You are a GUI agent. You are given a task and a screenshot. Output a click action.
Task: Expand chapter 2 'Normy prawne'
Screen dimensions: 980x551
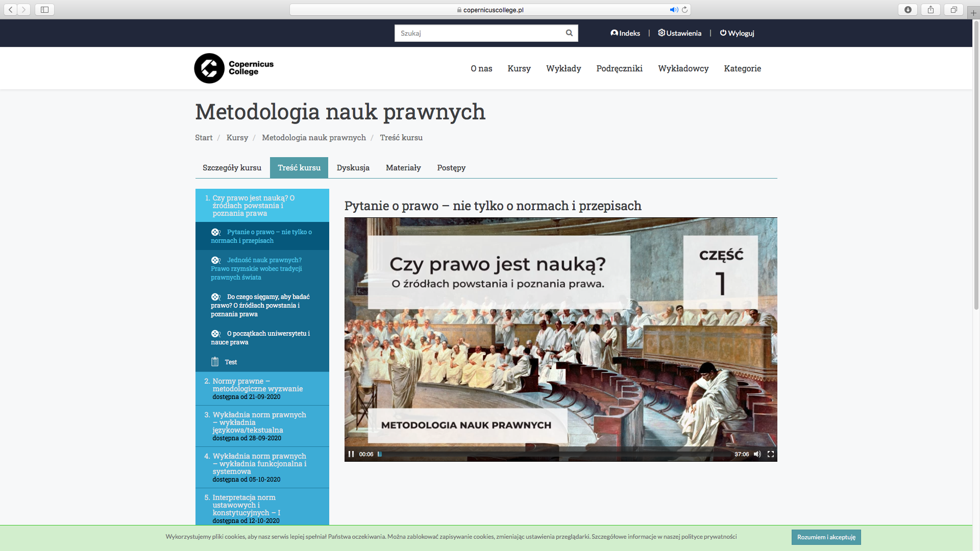(x=262, y=388)
